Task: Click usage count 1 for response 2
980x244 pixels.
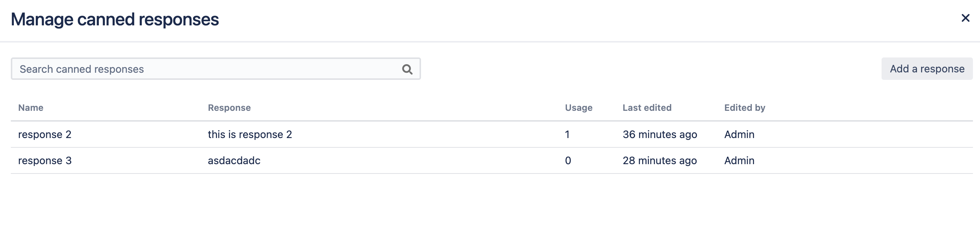Action: click(567, 134)
